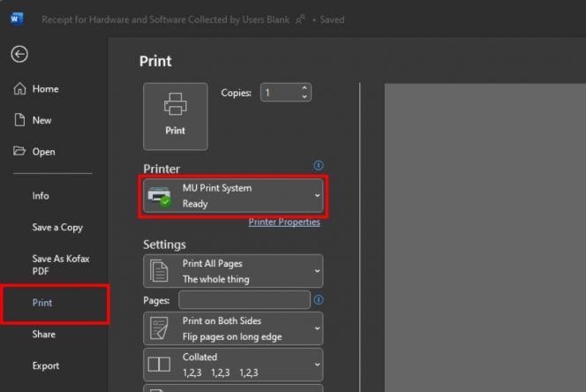This screenshot has height=392, width=586.
Task: Select Save a Copy option
Action: (57, 227)
